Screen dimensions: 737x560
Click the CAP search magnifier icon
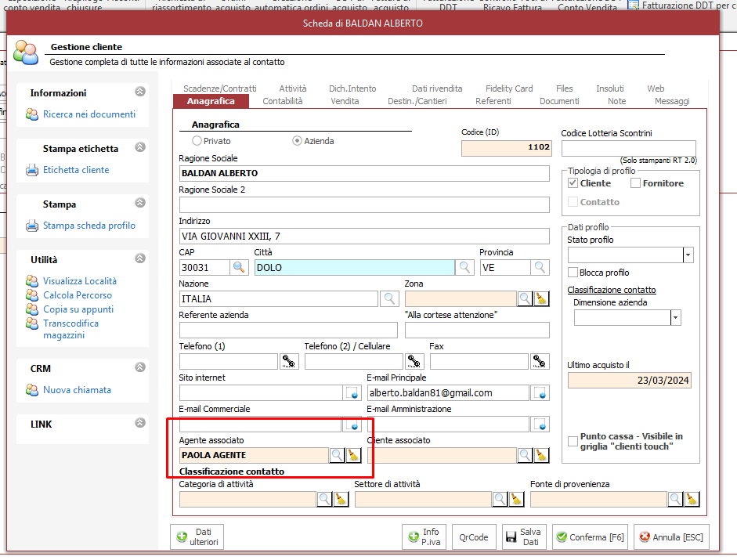(x=239, y=268)
